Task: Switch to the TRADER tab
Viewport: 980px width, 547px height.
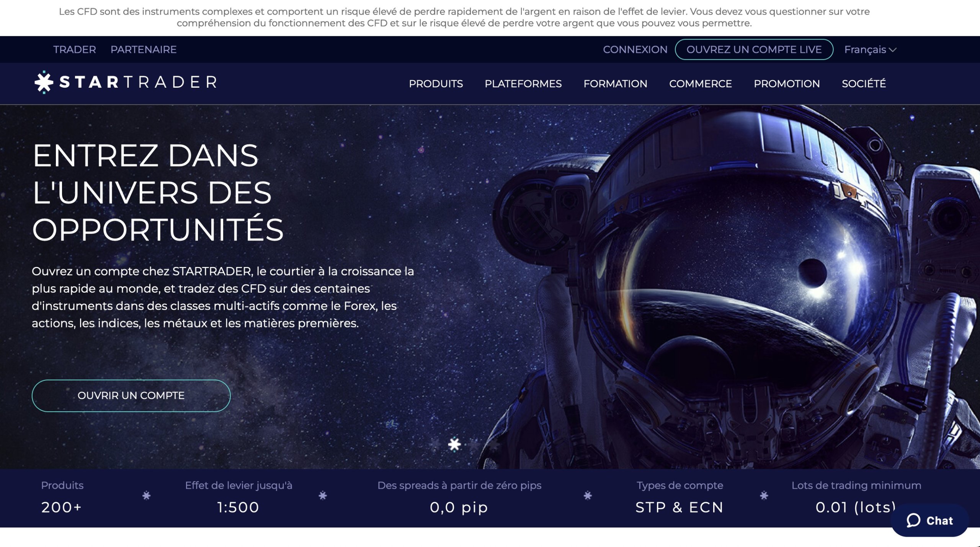Action: [75, 50]
